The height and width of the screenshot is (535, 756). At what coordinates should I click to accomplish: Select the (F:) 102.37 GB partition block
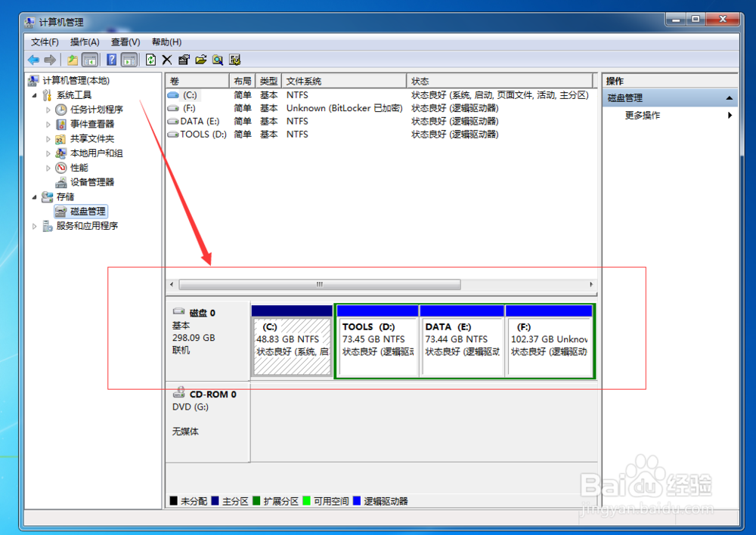click(x=549, y=342)
